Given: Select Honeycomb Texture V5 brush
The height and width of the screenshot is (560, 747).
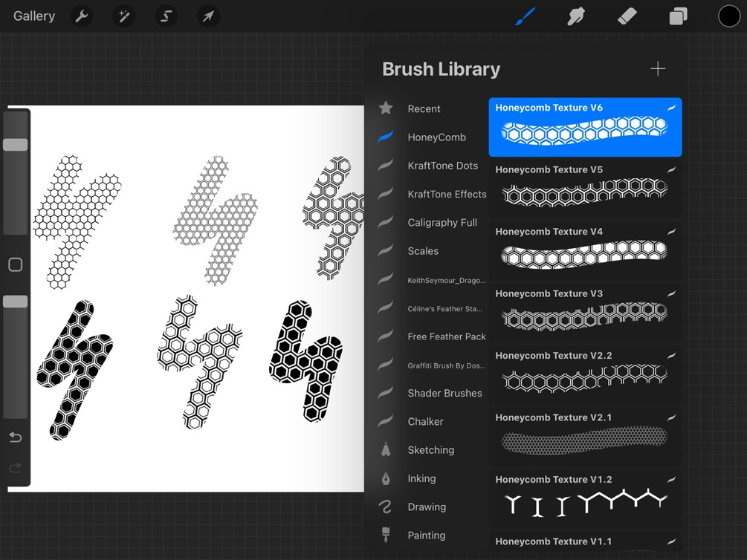Looking at the screenshot, I should click(x=585, y=189).
